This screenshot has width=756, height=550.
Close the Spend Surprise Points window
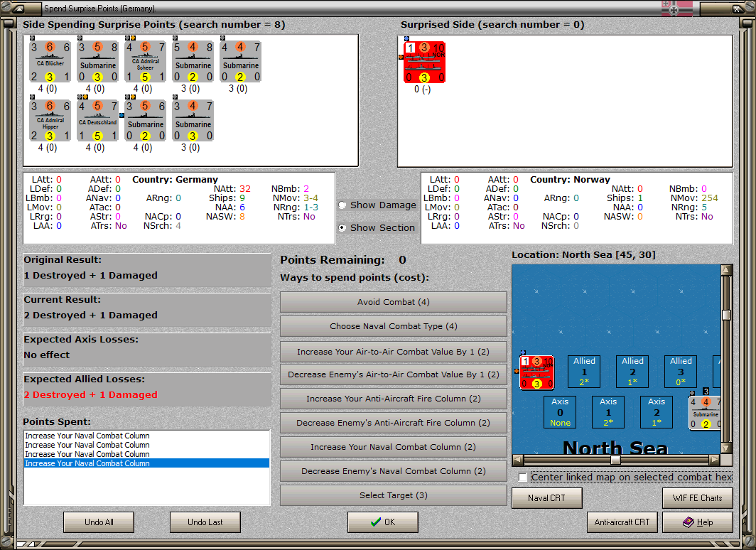[738, 9]
